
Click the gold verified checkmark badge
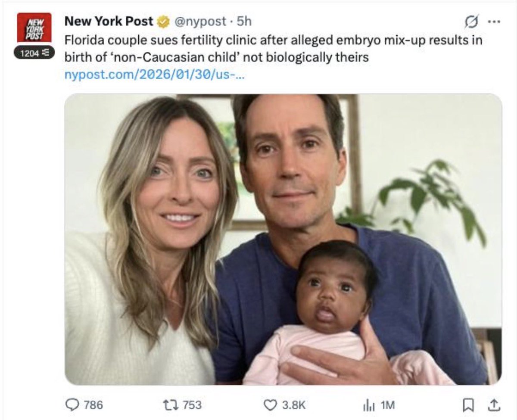pos(163,22)
